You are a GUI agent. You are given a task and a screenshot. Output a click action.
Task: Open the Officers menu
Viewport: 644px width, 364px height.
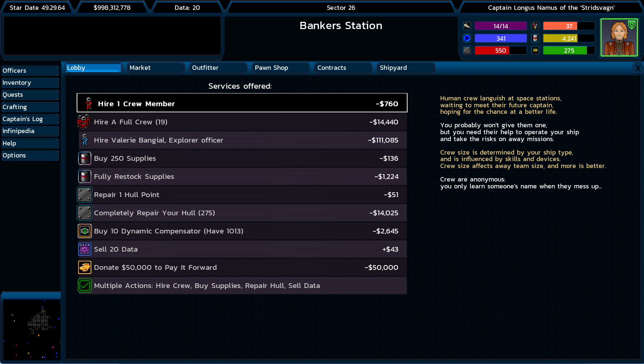click(30, 71)
